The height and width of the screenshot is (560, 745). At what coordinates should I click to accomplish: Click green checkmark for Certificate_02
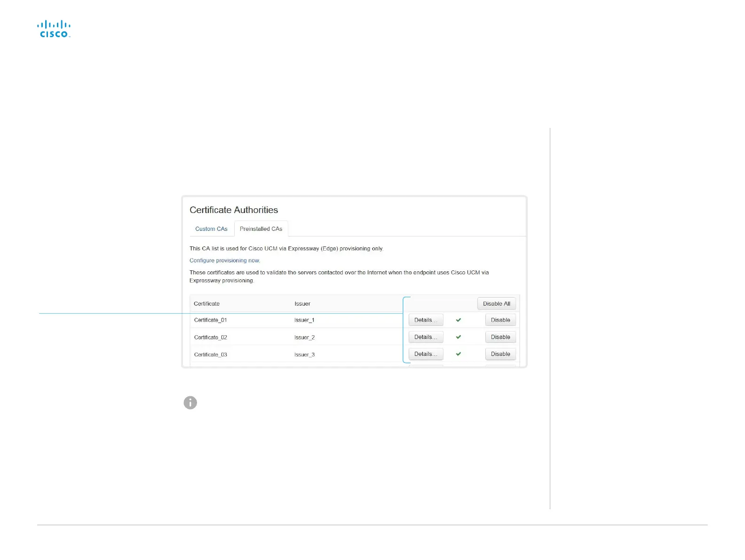coord(459,337)
